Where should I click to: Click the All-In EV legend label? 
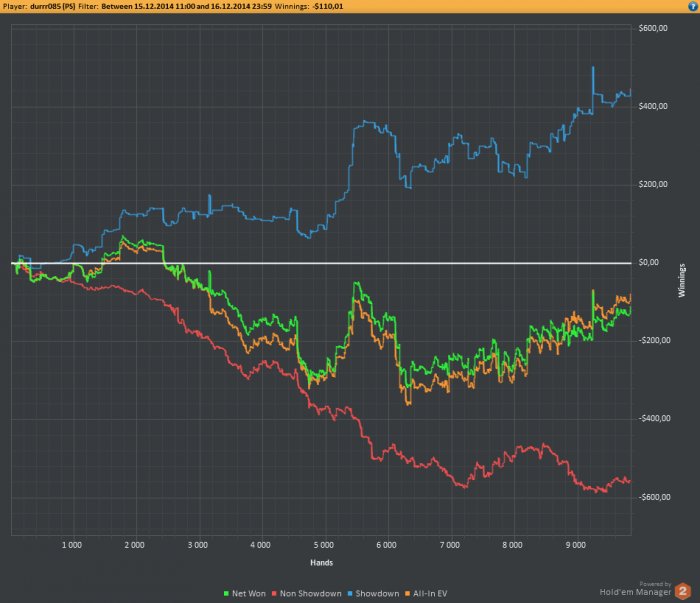[x=430, y=594]
